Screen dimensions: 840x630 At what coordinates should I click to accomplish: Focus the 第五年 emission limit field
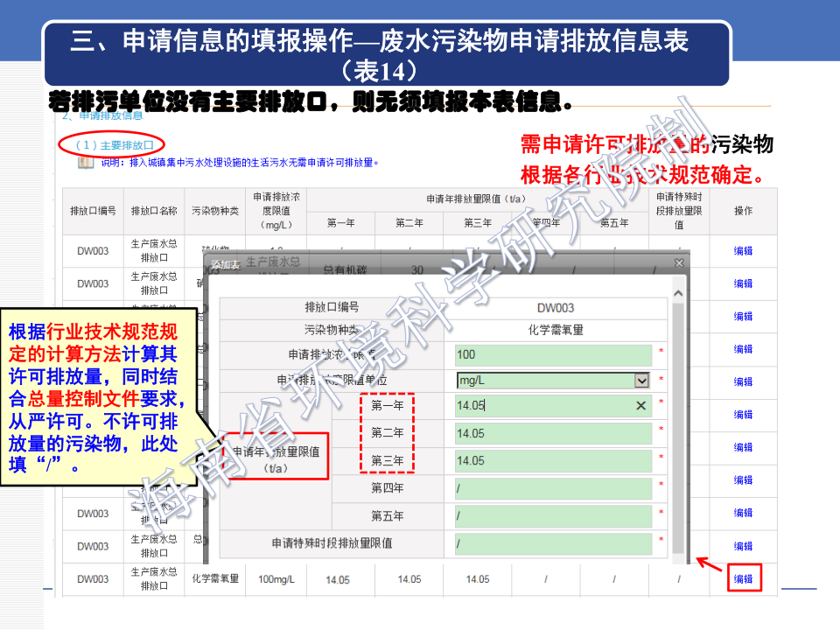click(x=553, y=516)
